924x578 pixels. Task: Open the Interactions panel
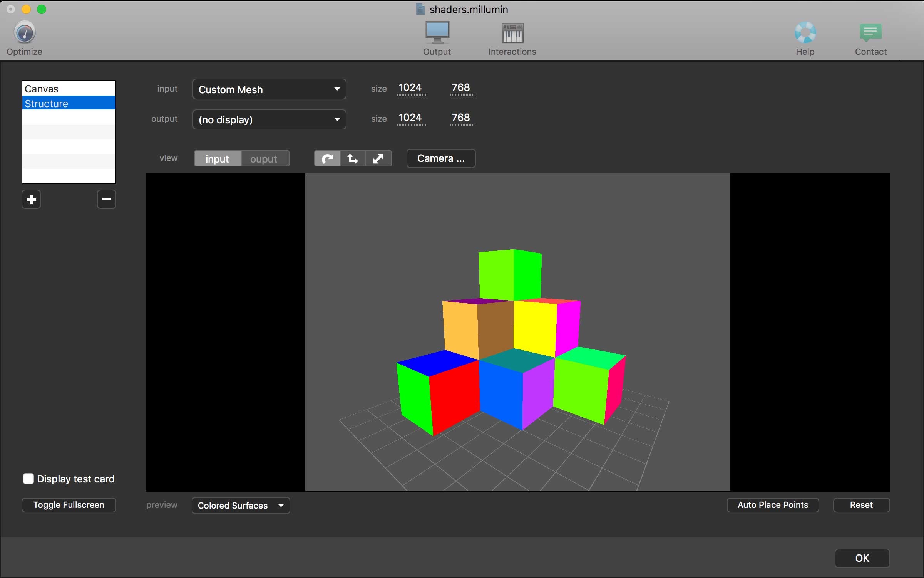coord(512,37)
